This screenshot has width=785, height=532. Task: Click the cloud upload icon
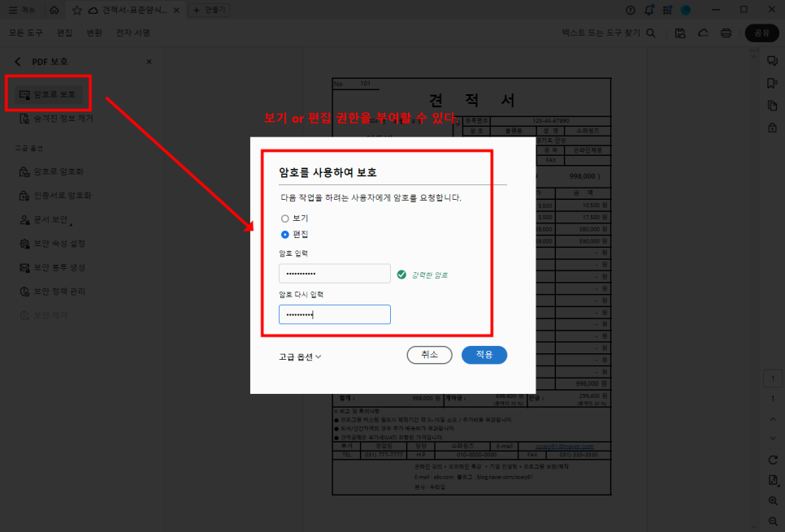(703, 33)
